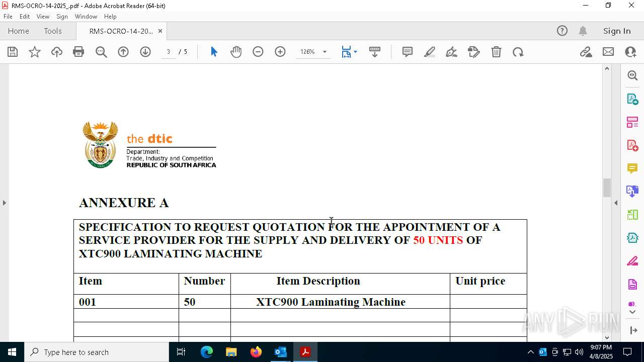Screen dimensions: 644x362
Task: Open the find text magnifier tool
Action: 101,52
